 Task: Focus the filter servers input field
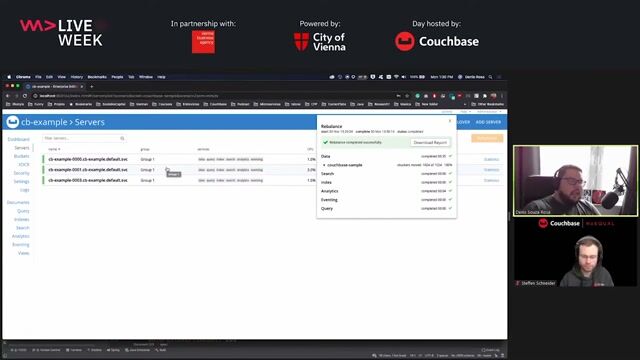[84, 138]
